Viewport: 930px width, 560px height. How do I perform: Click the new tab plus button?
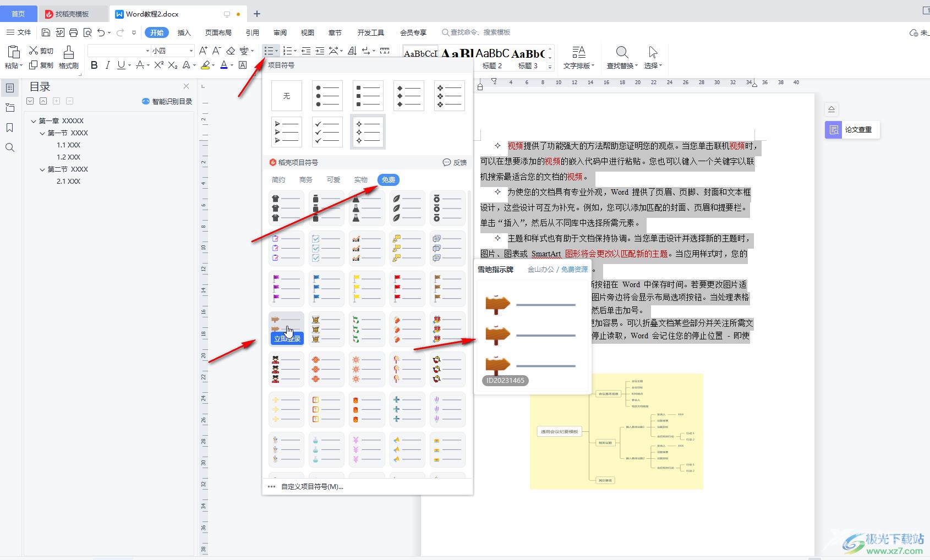tap(257, 14)
